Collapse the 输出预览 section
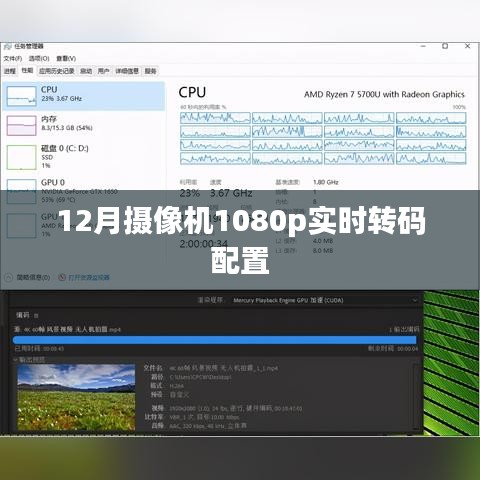The height and width of the screenshot is (480, 480). pos(15,360)
